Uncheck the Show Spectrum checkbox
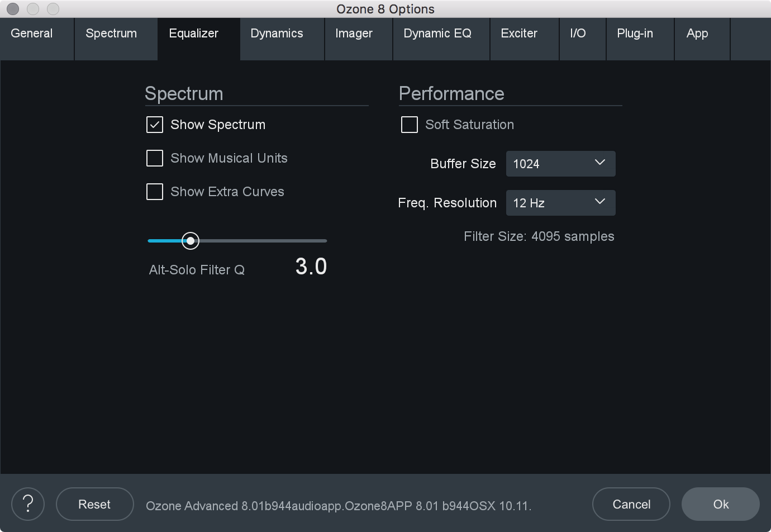 click(x=155, y=125)
